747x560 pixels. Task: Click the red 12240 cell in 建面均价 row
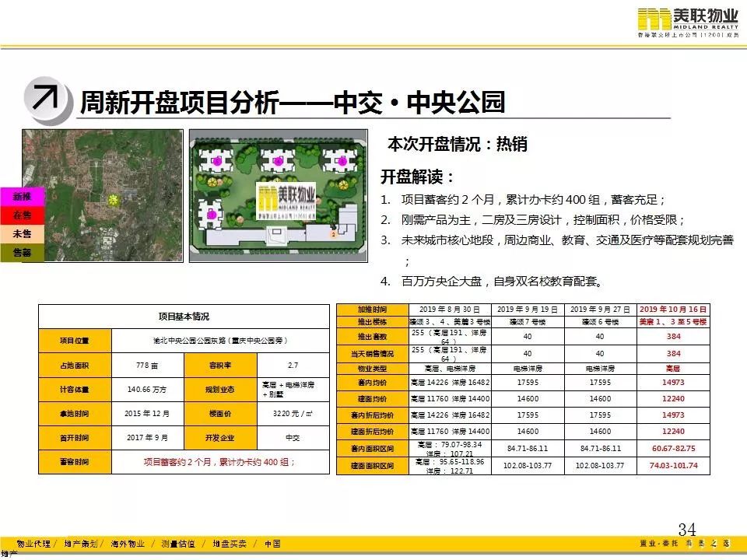click(673, 398)
